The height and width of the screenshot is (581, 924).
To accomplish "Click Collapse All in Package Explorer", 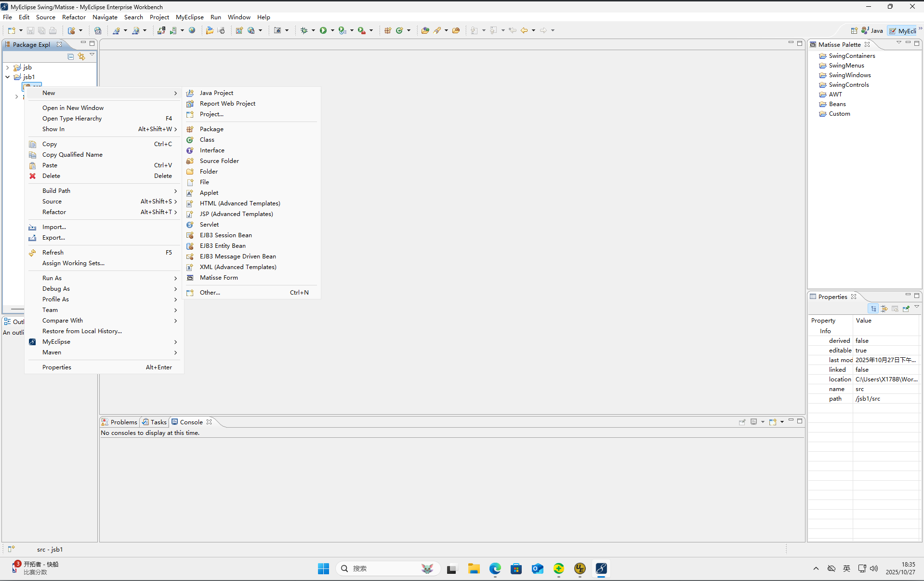I will pyautogui.click(x=71, y=56).
